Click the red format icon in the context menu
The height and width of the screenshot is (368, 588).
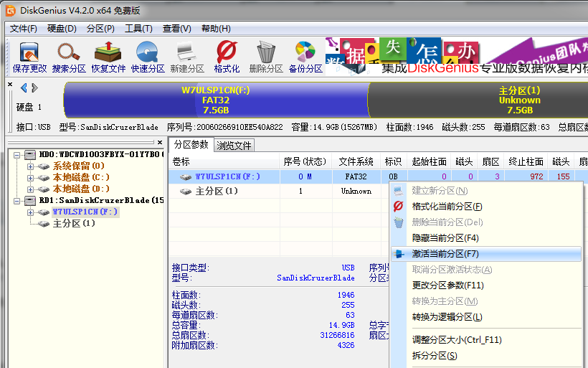click(x=398, y=207)
